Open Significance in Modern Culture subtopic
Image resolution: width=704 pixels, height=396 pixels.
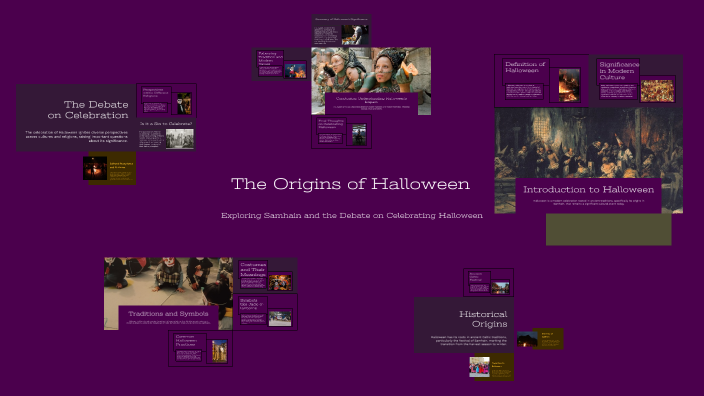coord(636,81)
